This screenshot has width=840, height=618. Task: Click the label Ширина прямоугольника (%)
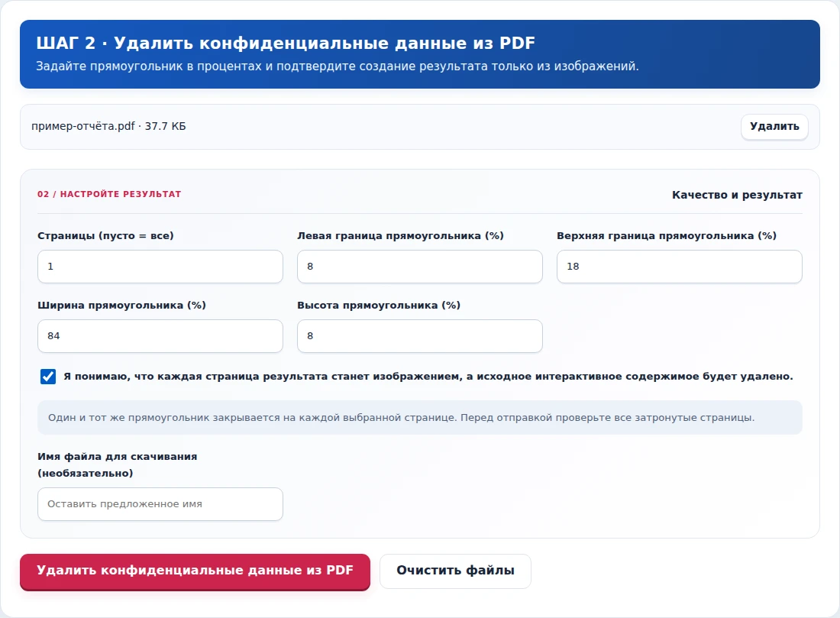coord(121,306)
